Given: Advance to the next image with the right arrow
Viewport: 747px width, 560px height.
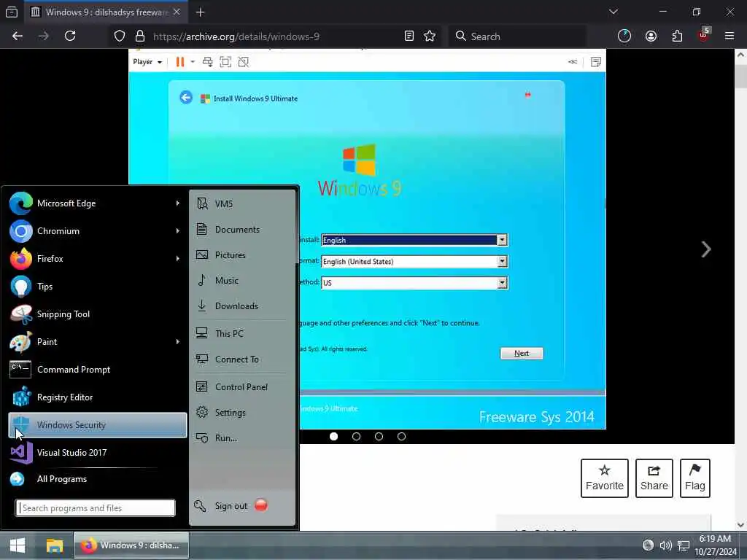Looking at the screenshot, I should point(706,249).
